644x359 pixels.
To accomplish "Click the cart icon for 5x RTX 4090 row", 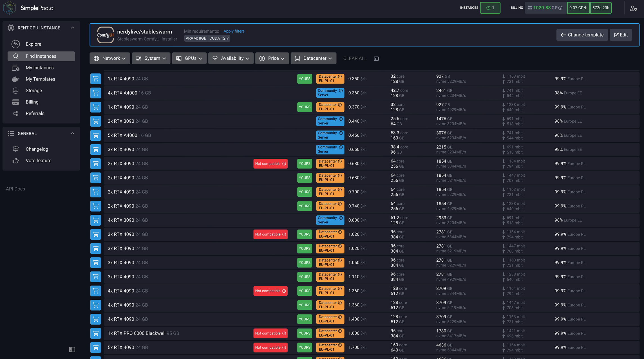I will point(96,347).
